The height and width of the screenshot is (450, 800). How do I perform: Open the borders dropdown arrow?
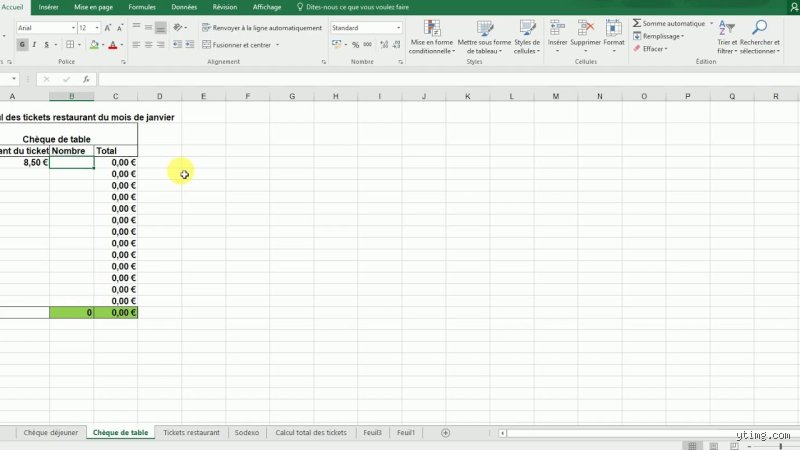coord(80,45)
